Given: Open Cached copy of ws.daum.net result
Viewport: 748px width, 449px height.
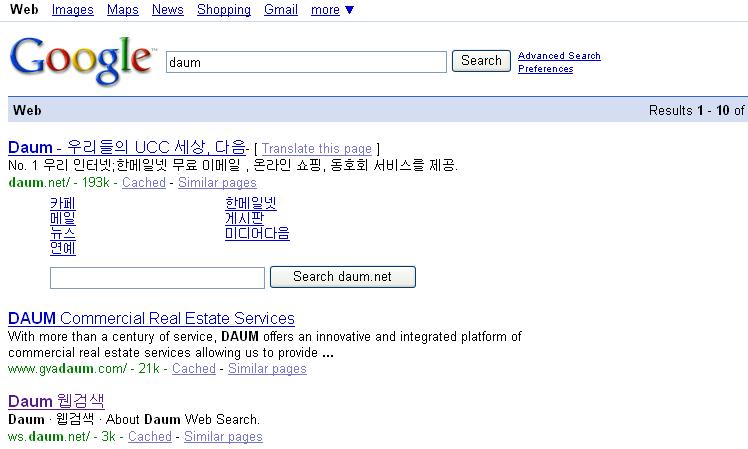Looking at the screenshot, I should click(150, 436).
